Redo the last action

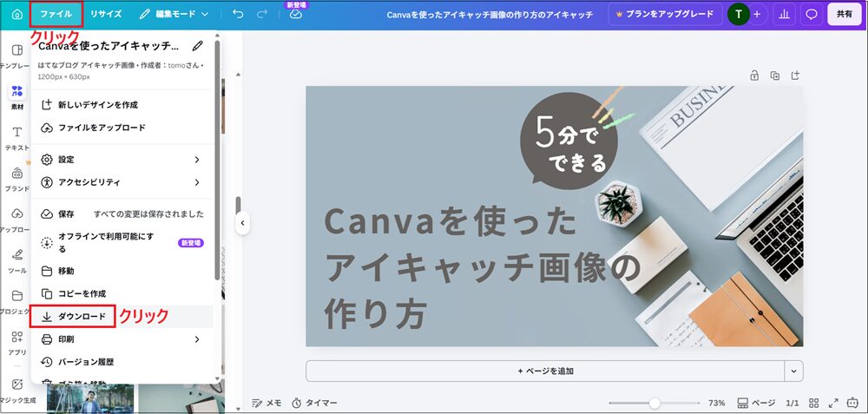(x=263, y=15)
